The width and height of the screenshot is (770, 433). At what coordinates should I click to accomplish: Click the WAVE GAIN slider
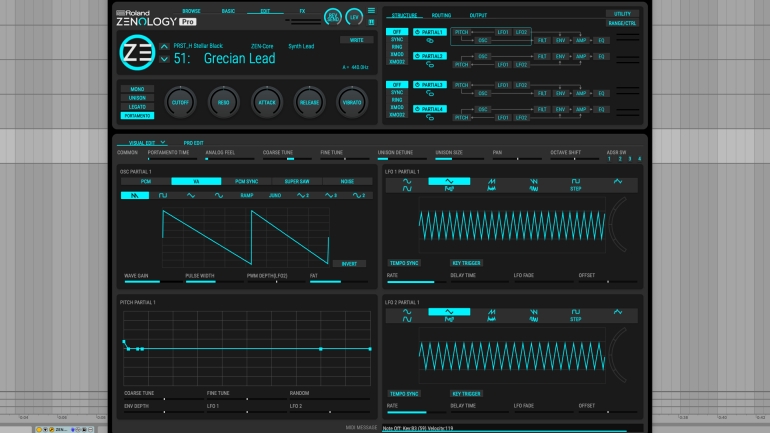[x=153, y=282]
